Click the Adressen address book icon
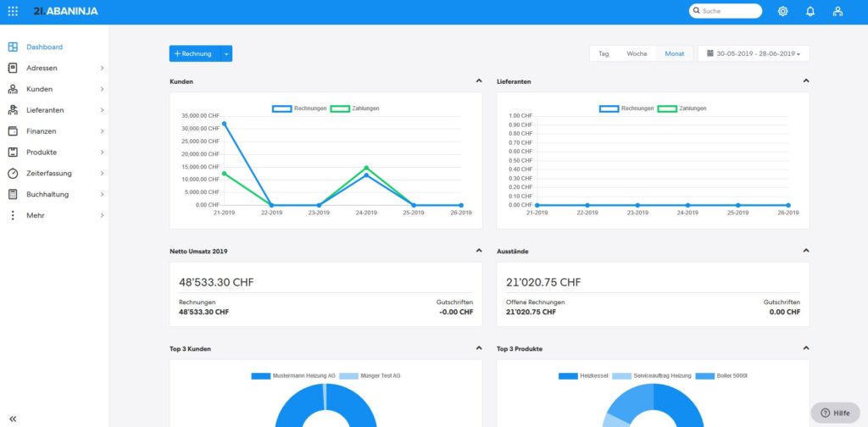Image resolution: width=868 pixels, height=427 pixels. click(13, 68)
